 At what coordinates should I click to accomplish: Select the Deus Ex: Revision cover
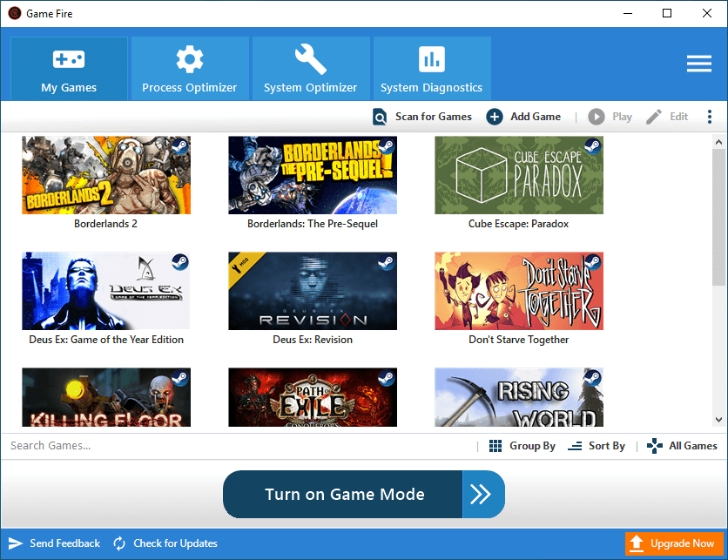(313, 291)
